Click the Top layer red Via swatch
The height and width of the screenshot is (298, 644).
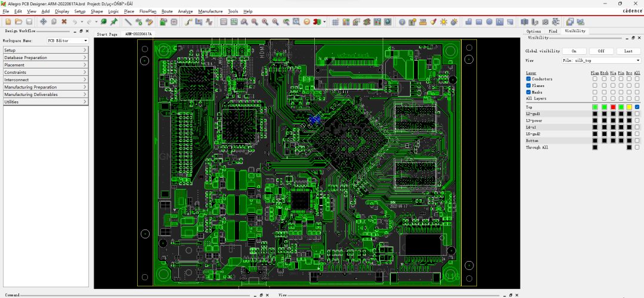pyautogui.click(x=613, y=107)
